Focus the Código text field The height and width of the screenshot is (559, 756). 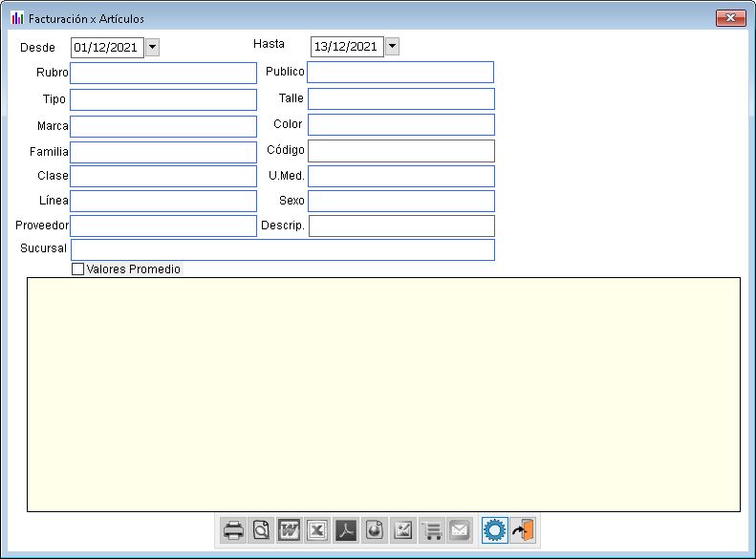coord(400,151)
